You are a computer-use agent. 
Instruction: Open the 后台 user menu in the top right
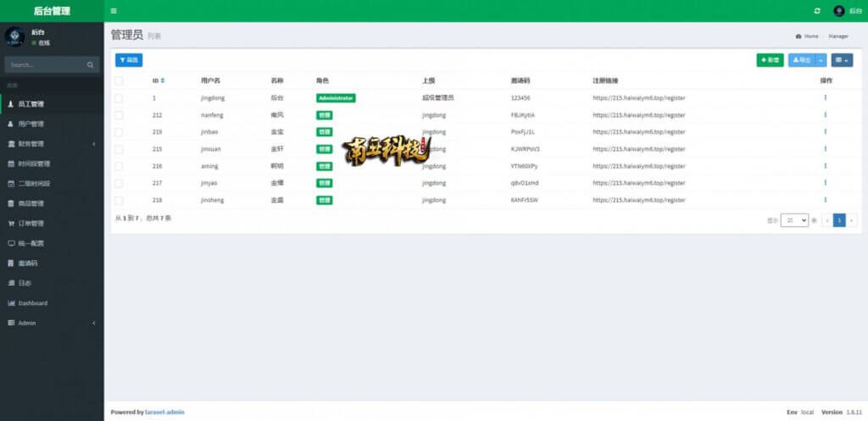point(848,11)
